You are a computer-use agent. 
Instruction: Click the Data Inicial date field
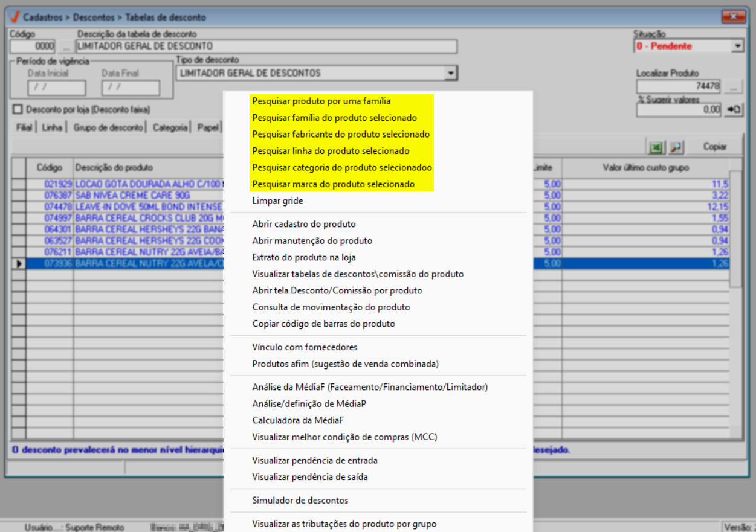pos(56,88)
